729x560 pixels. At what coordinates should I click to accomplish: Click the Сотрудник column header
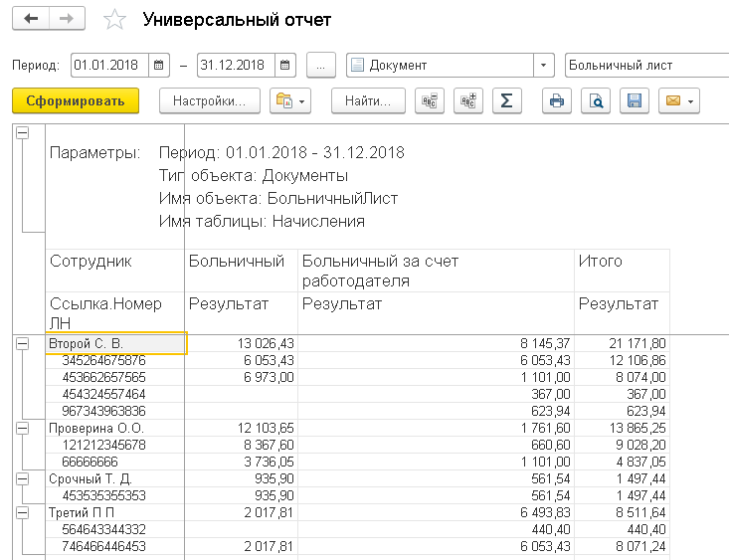(x=115, y=271)
